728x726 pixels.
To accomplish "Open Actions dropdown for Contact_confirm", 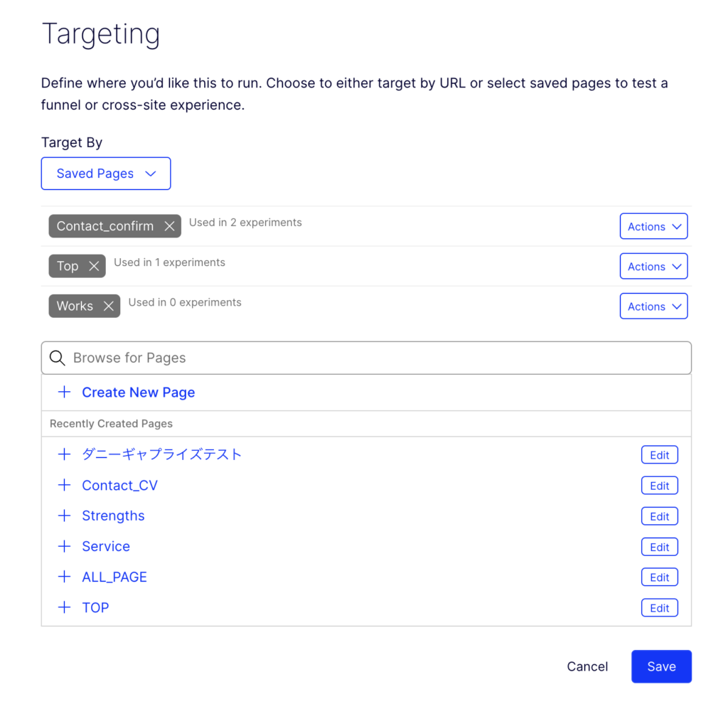I will 653,226.
